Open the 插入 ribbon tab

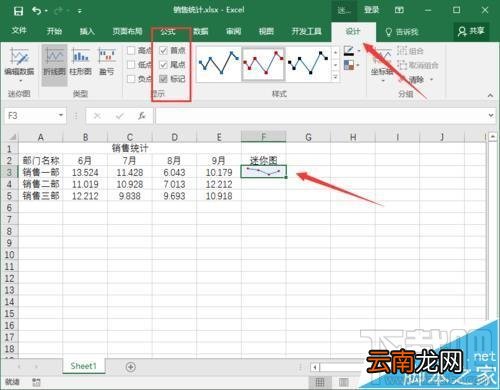coord(87,31)
